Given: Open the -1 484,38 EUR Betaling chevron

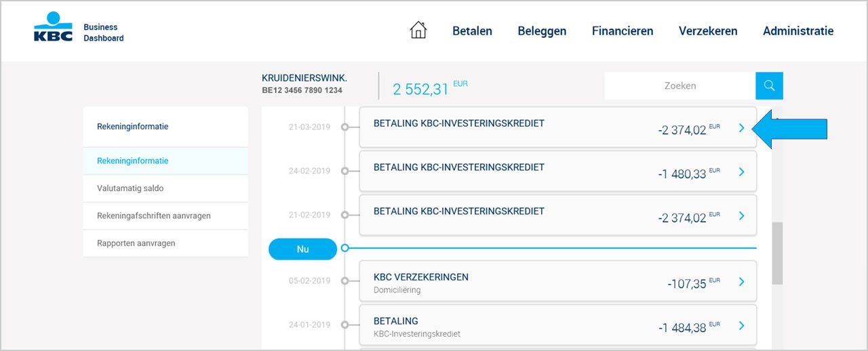Looking at the screenshot, I should [x=741, y=326].
